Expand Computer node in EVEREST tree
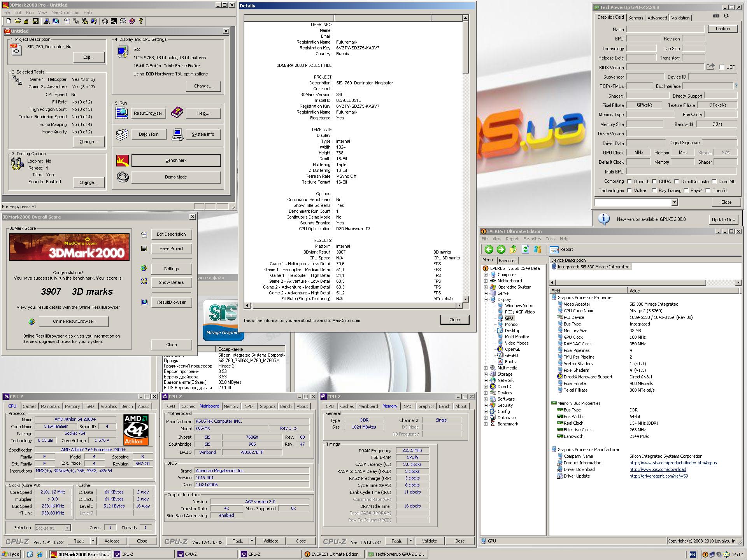 coord(486,275)
